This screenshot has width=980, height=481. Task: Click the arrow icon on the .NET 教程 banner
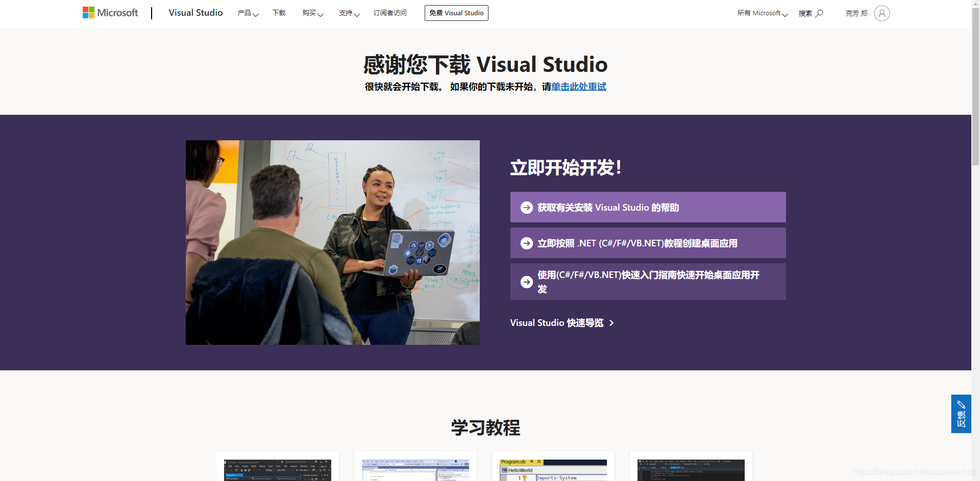coord(526,243)
